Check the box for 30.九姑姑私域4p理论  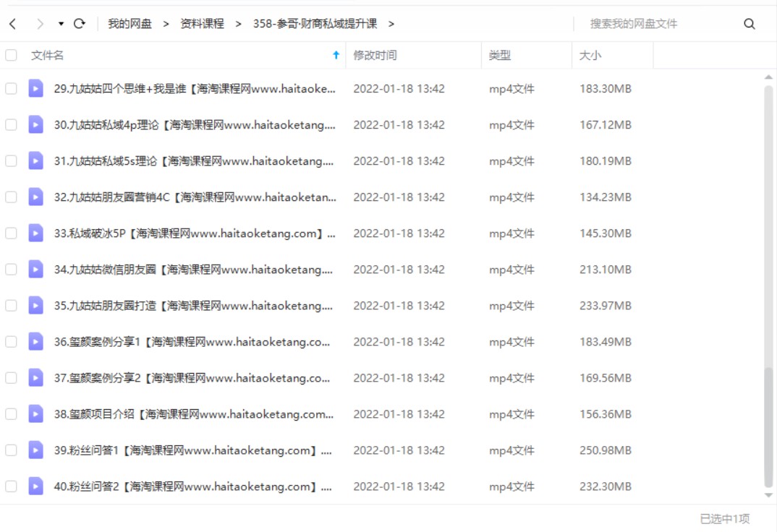click(11, 125)
